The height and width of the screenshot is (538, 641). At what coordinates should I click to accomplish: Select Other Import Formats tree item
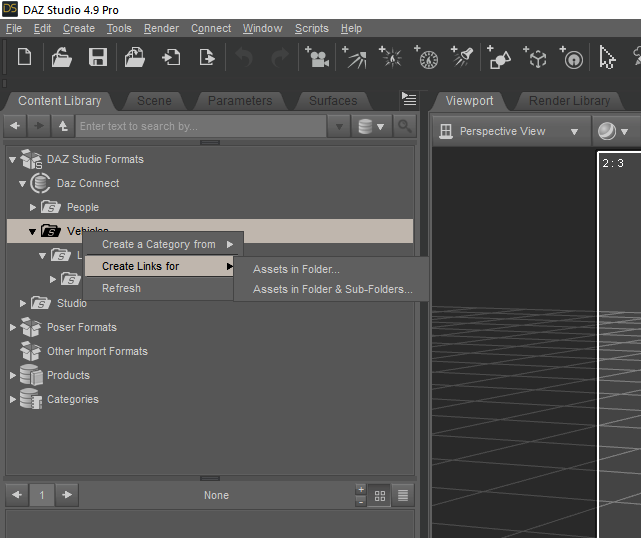click(x=97, y=352)
